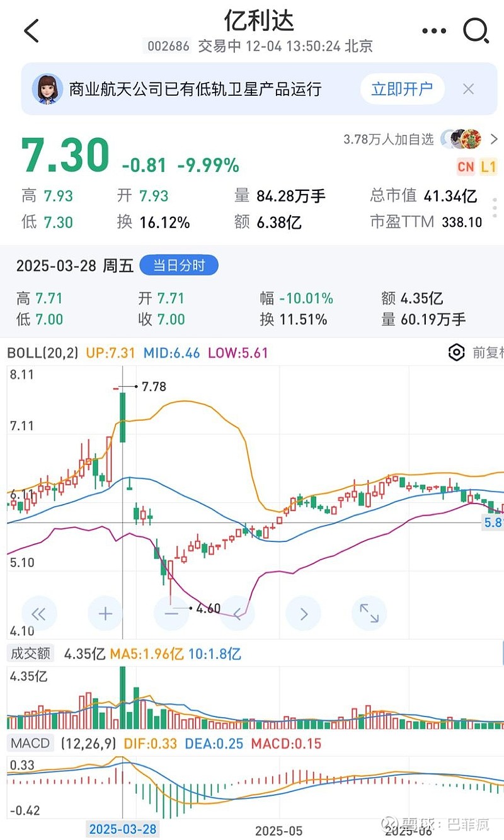Move crosshair to the next candle
The width and height of the screenshot is (504, 840).
pos(303,613)
